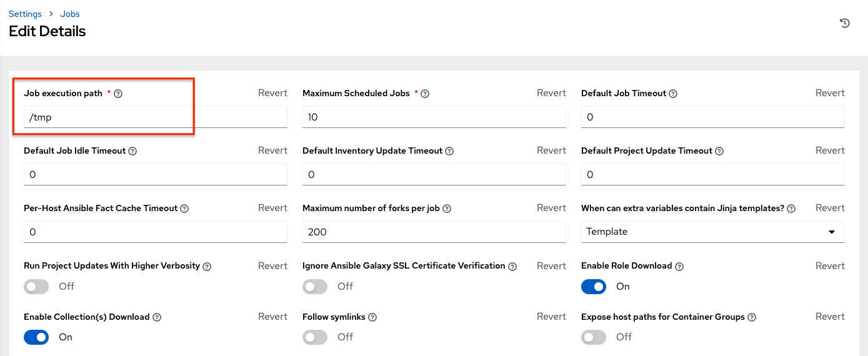Revert the Job execution path field
Screen dimensions: 868x356
(272, 93)
